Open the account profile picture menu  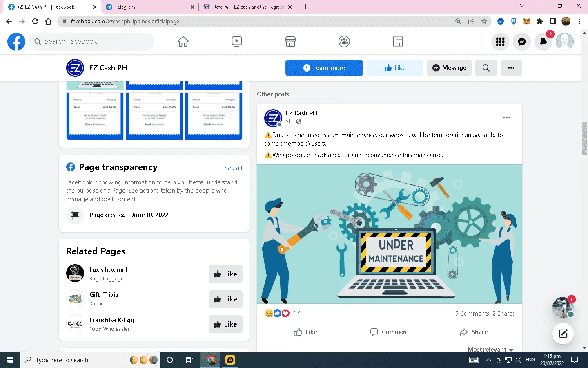click(x=565, y=42)
